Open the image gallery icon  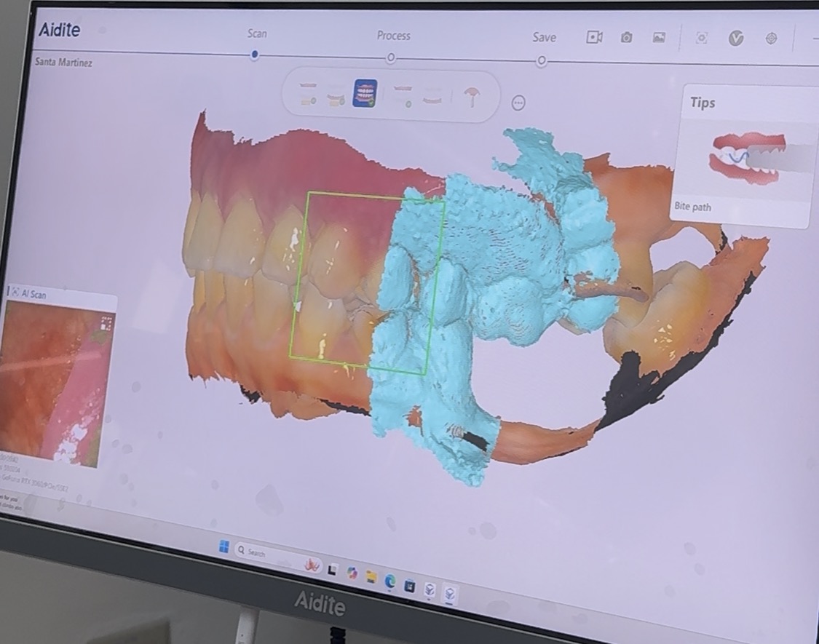[659, 38]
